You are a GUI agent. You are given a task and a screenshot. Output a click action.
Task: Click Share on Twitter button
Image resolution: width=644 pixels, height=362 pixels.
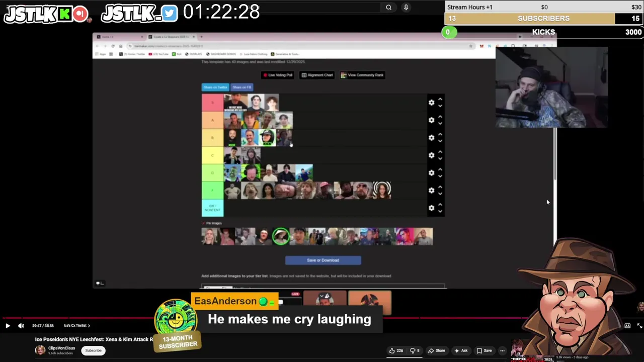pos(215,87)
